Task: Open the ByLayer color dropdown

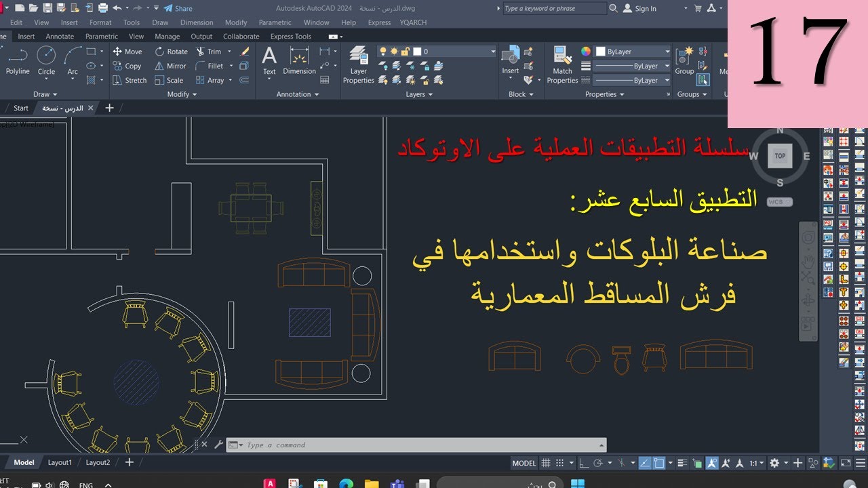Action: 633,52
